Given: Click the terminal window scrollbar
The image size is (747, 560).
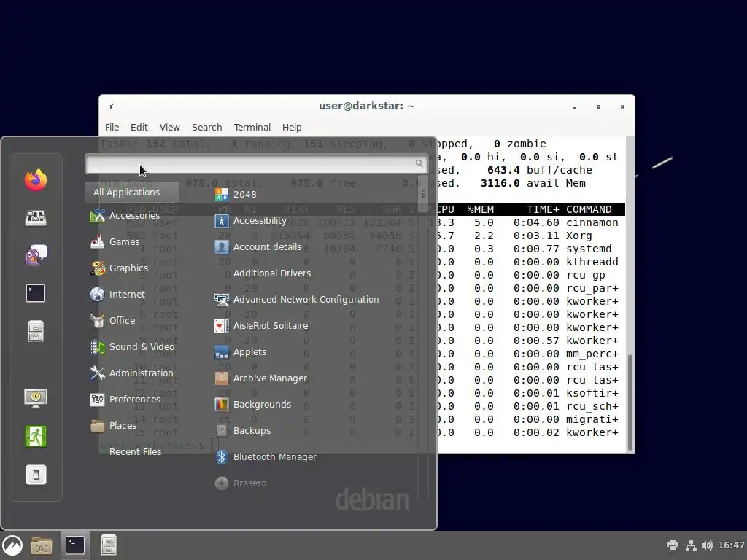Looking at the screenshot, I should point(630,402).
